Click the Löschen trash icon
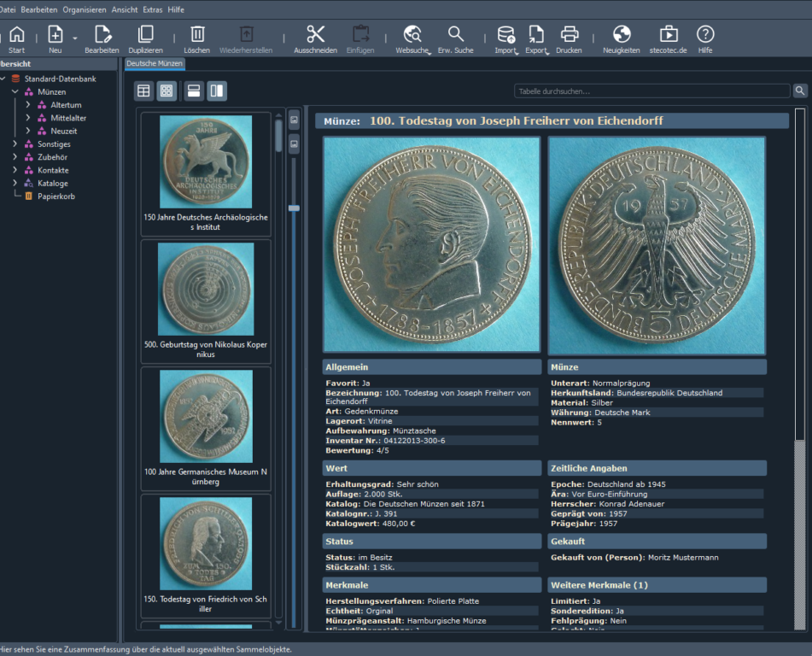The image size is (812, 656). tap(197, 34)
